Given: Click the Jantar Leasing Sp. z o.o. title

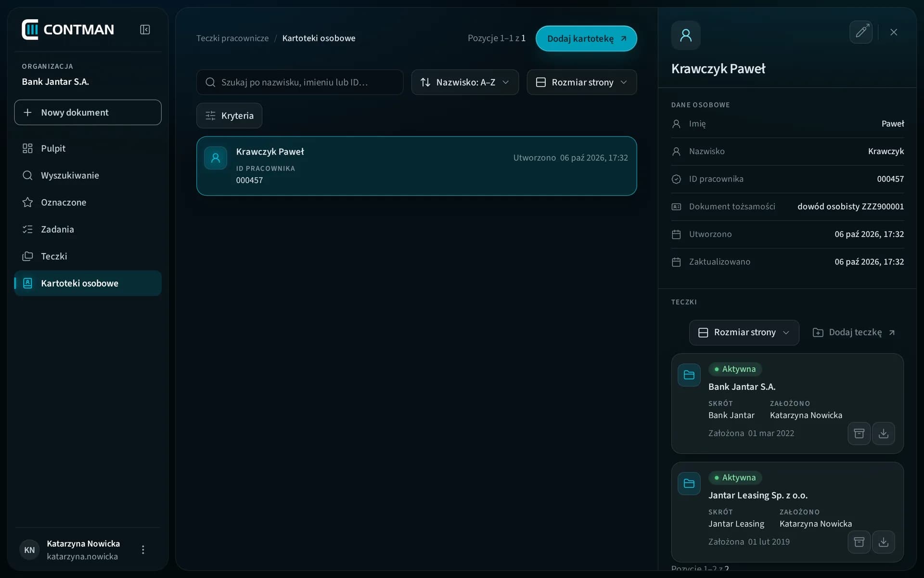Looking at the screenshot, I should 758,495.
